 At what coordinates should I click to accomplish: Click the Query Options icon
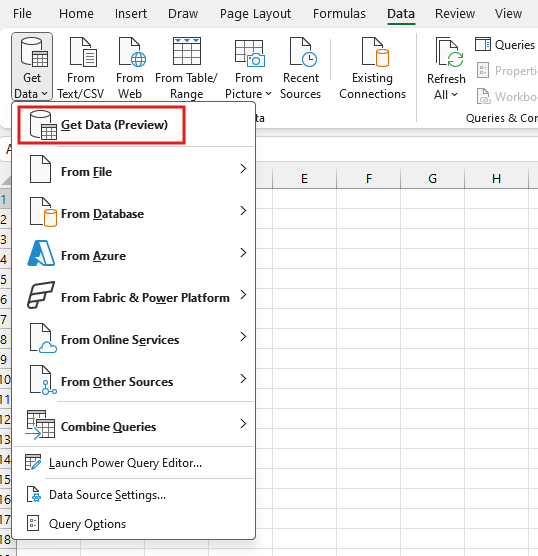(x=33, y=523)
